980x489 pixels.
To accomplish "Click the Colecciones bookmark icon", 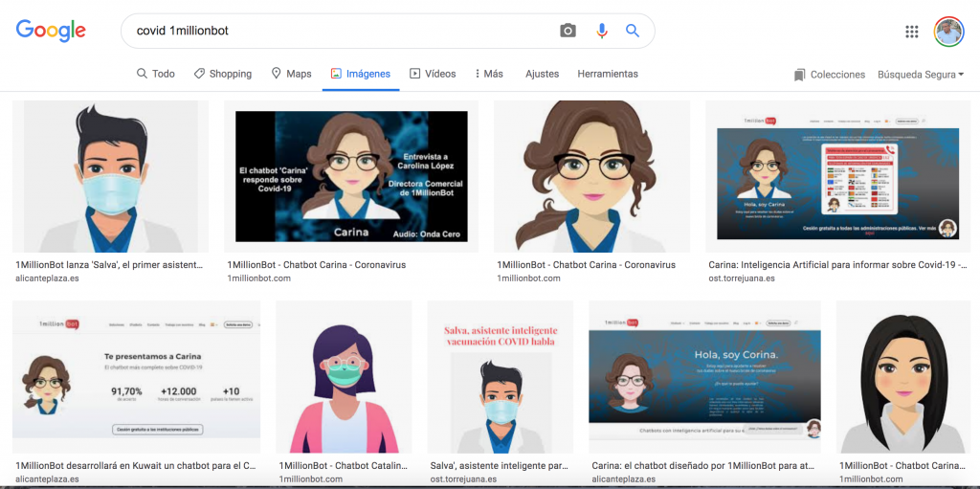I will [x=799, y=75].
